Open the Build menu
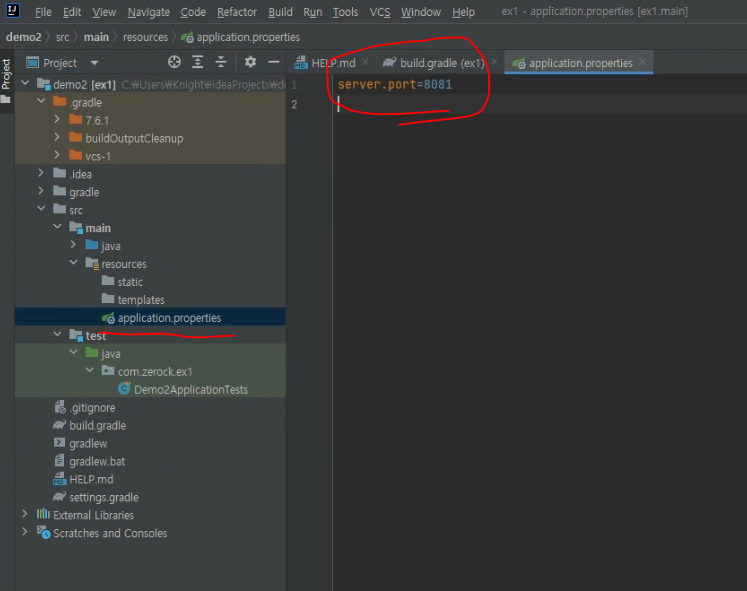This screenshot has width=747, height=591. click(280, 12)
